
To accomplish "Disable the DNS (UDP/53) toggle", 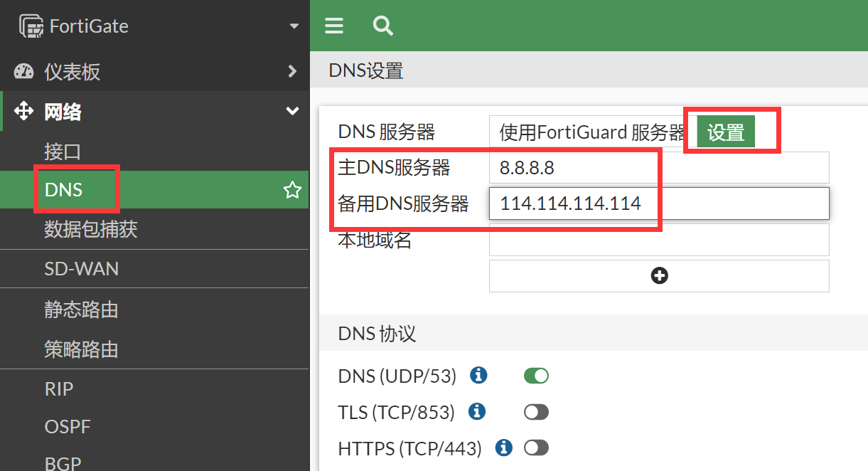I will 536,376.
